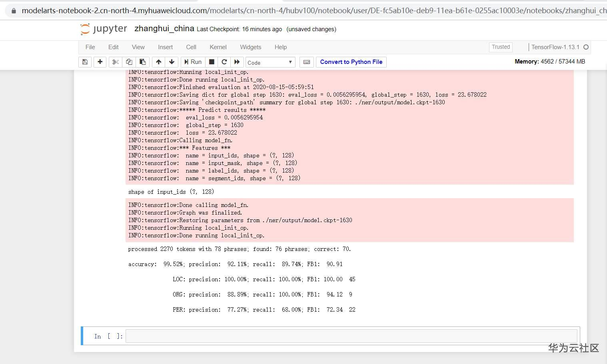Open the Help menu
Image resolution: width=607 pixels, height=364 pixels.
point(281,47)
